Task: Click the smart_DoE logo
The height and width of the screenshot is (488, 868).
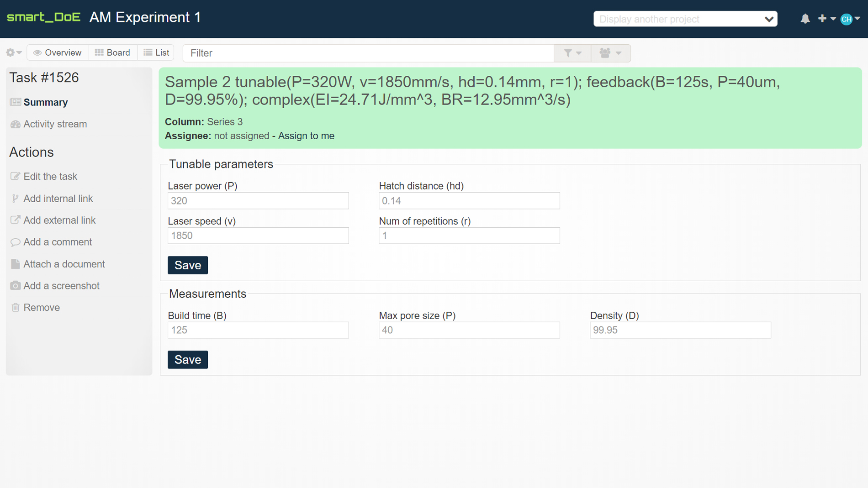Action: coord(43,17)
